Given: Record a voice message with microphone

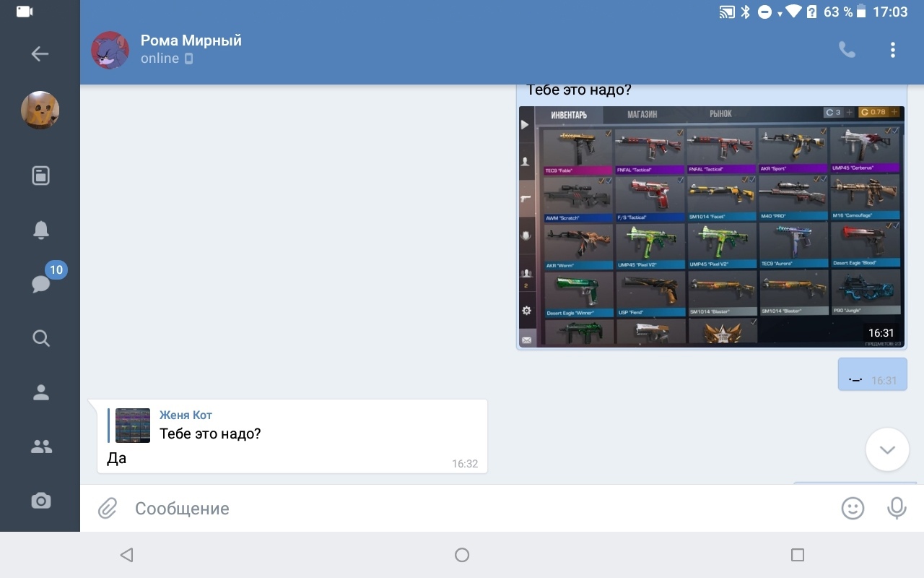Looking at the screenshot, I should 897,509.
